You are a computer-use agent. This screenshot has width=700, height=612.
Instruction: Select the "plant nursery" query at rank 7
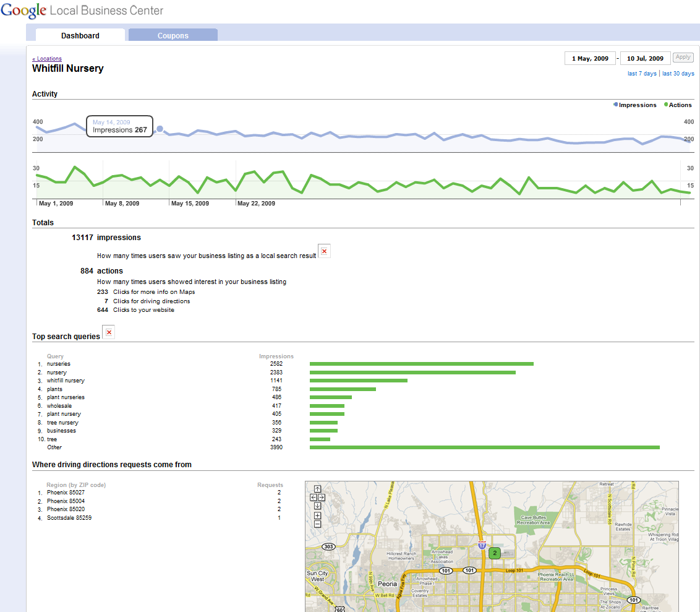[x=64, y=414]
